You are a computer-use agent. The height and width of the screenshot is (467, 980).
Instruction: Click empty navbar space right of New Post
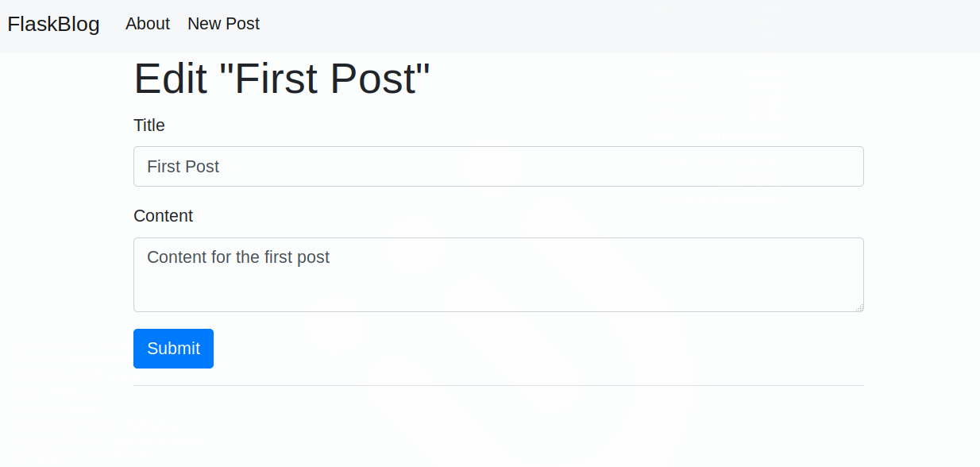(619, 25)
